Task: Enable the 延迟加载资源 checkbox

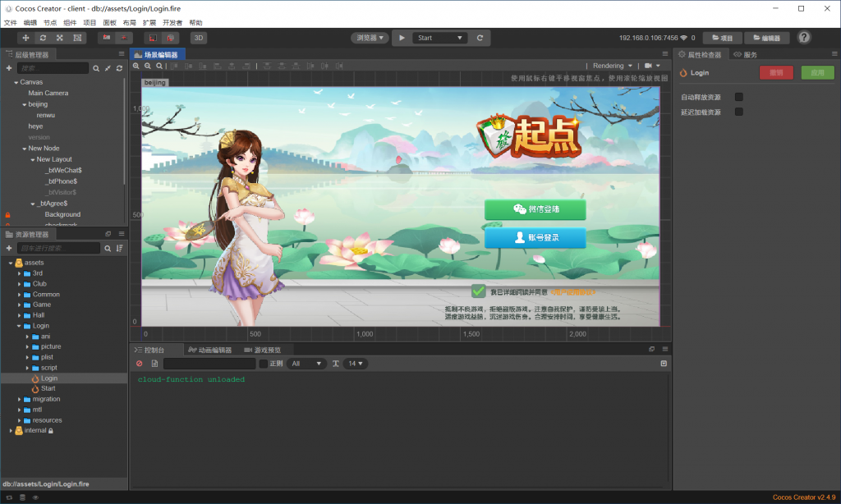Action: (738, 112)
